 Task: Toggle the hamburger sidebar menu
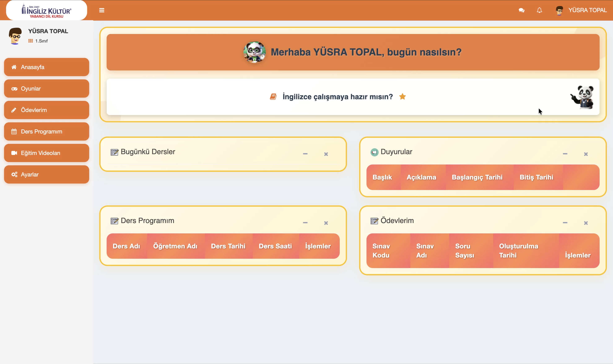tap(102, 10)
